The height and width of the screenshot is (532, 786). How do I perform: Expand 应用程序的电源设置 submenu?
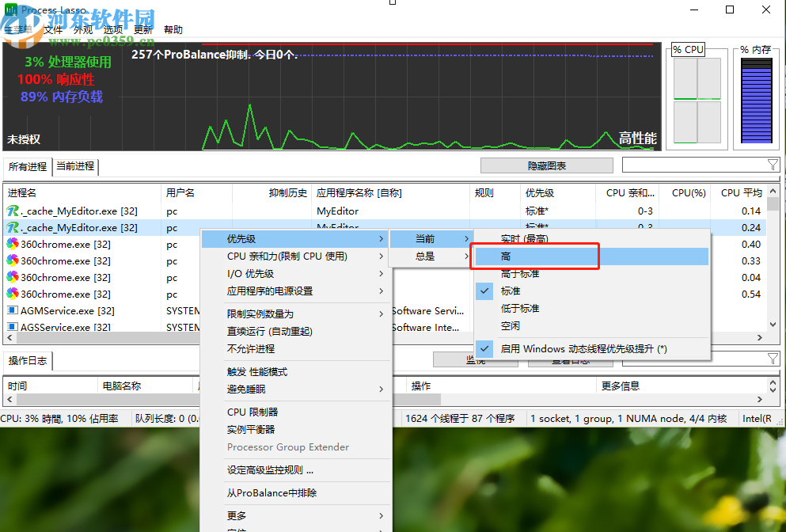pos(295,291)
